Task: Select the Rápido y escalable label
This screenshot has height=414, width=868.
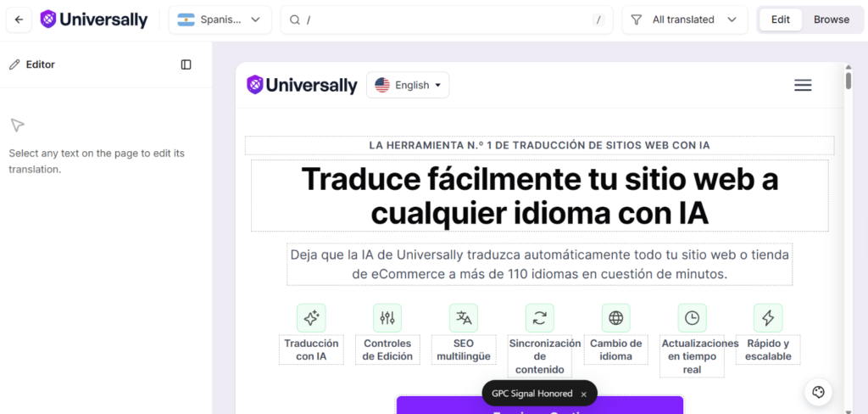Action: click(768, 350)
